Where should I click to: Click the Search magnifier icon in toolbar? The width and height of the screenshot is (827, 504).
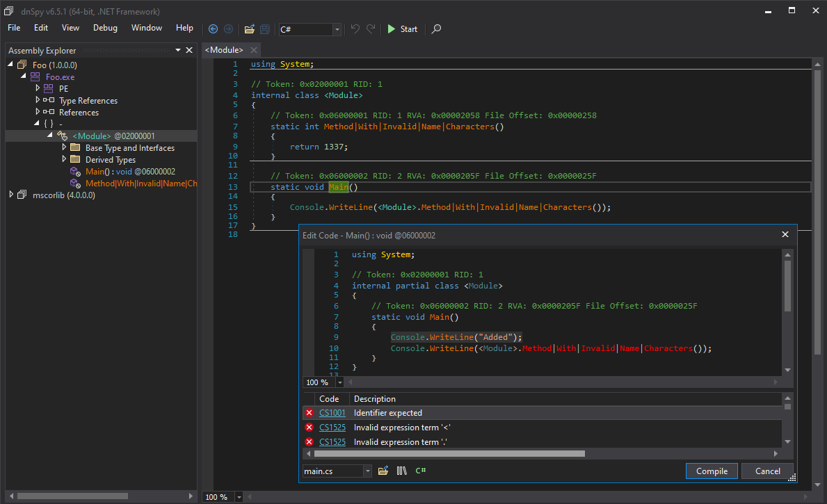pos(436,29)
